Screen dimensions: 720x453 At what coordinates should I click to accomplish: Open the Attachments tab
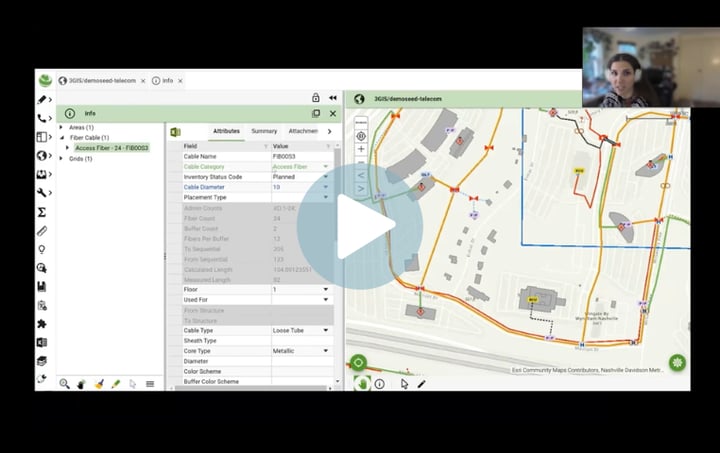303,131
